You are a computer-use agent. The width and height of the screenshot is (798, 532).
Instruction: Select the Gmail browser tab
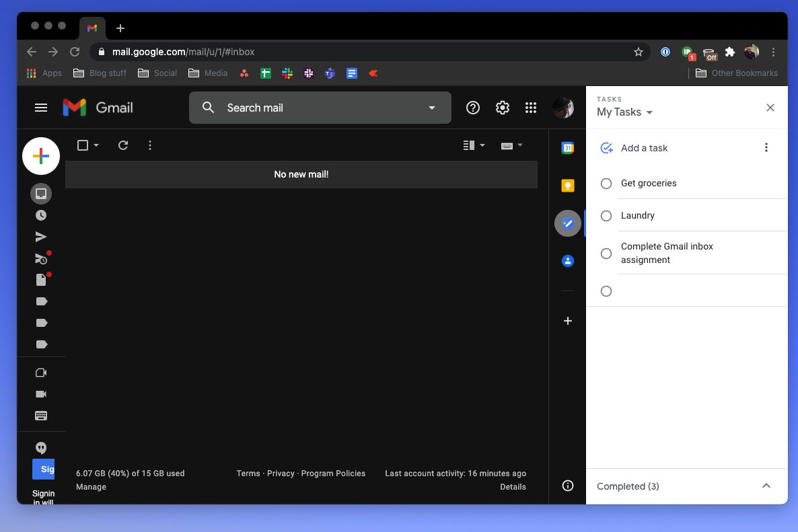(92, 28)
